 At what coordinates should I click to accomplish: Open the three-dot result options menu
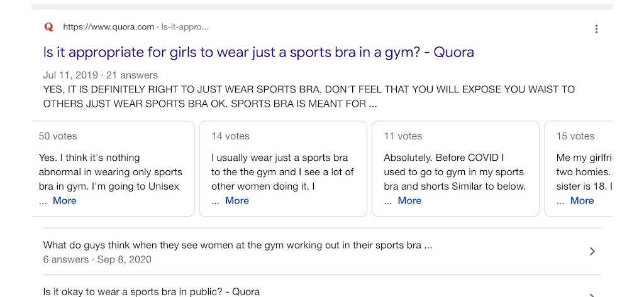(596, 29)
